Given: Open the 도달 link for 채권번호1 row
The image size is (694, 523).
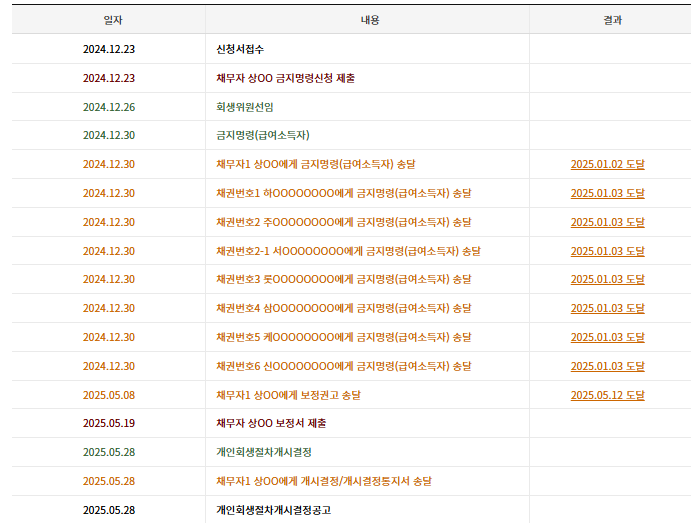Looking at the screenshot, I should [607, 193].
